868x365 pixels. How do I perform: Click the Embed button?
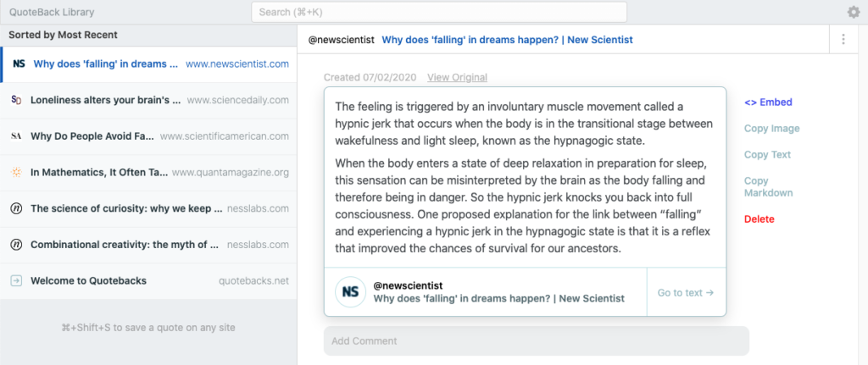pyautogui.click(x=768, y=102)
